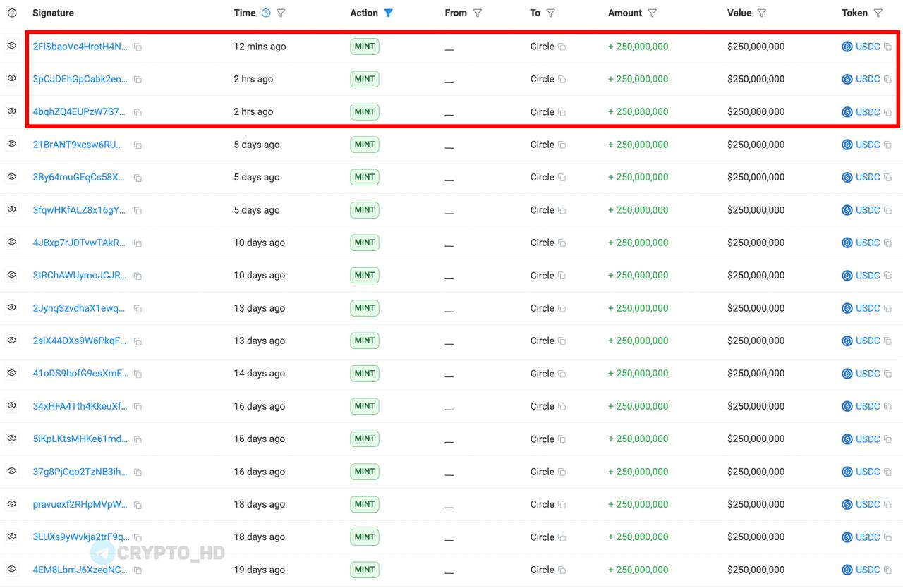Toggle eye icon for 2FiSbaoVc4HrotH4N row

pos(12,46)
